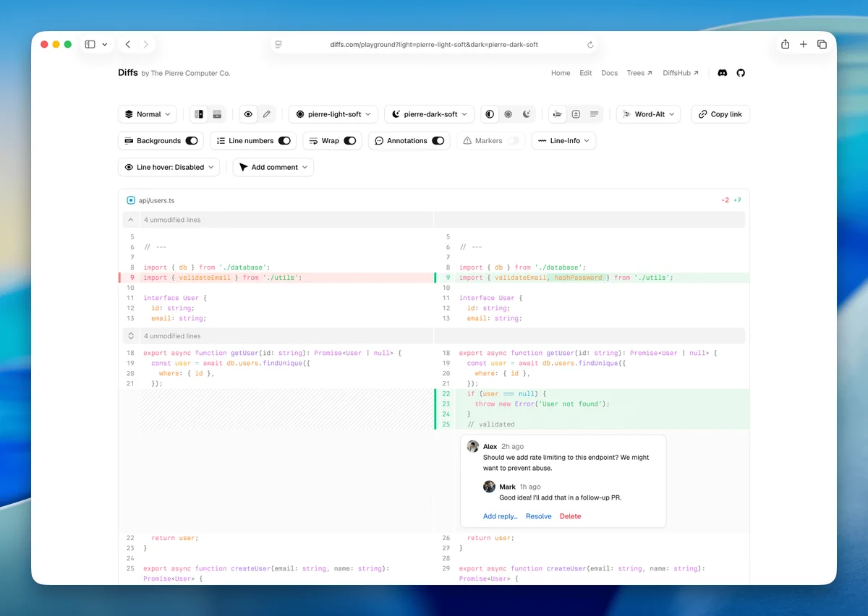Toggle the Markers switch
This screenshot has height=616, width=868.
coord(514,141)
